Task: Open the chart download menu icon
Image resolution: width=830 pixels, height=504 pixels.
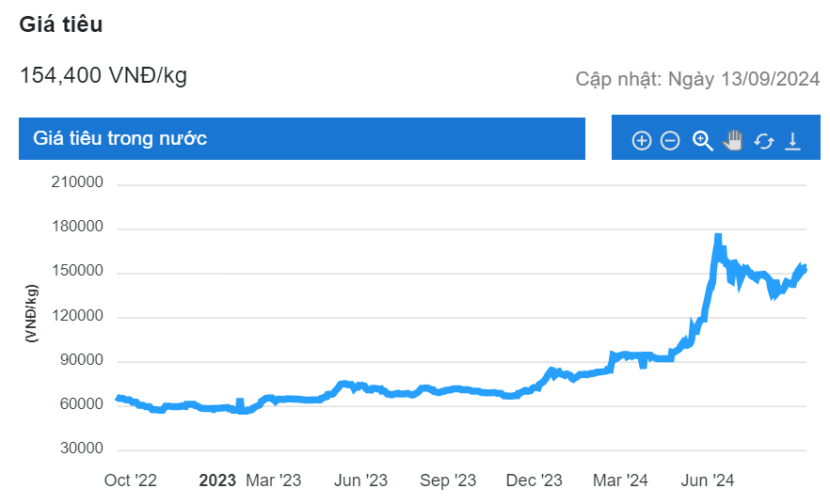Action: tap(792, 141)
